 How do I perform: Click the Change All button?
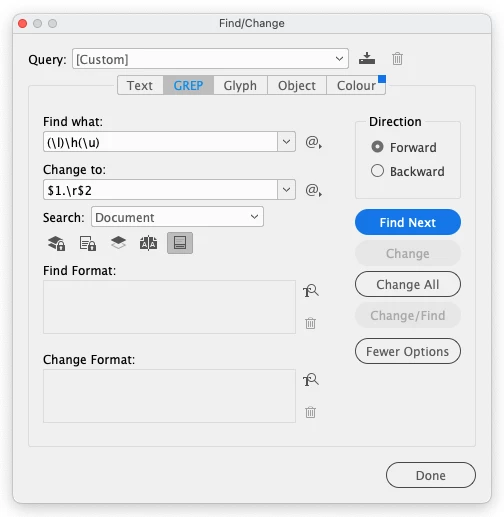(x=408, y=284)
